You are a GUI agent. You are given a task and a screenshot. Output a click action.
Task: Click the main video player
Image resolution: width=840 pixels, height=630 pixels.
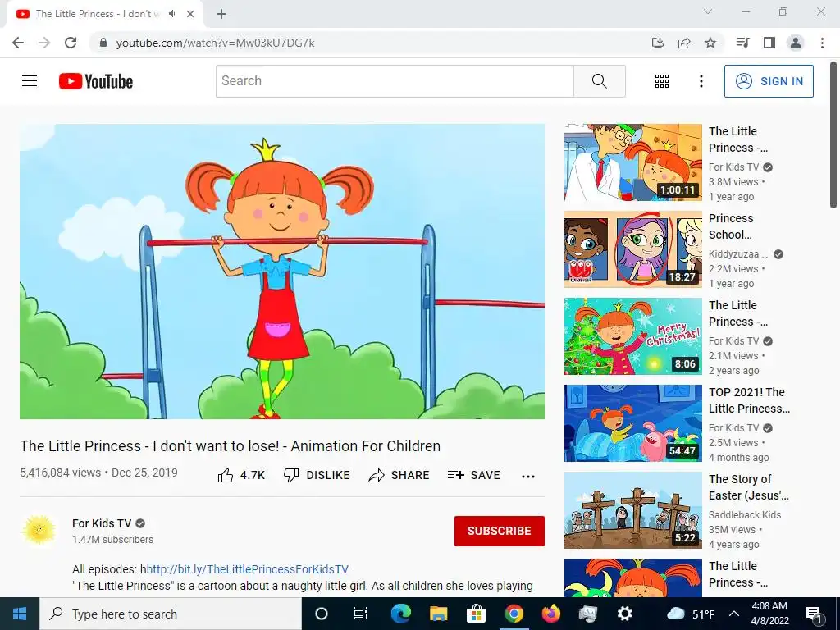point(282,271)
